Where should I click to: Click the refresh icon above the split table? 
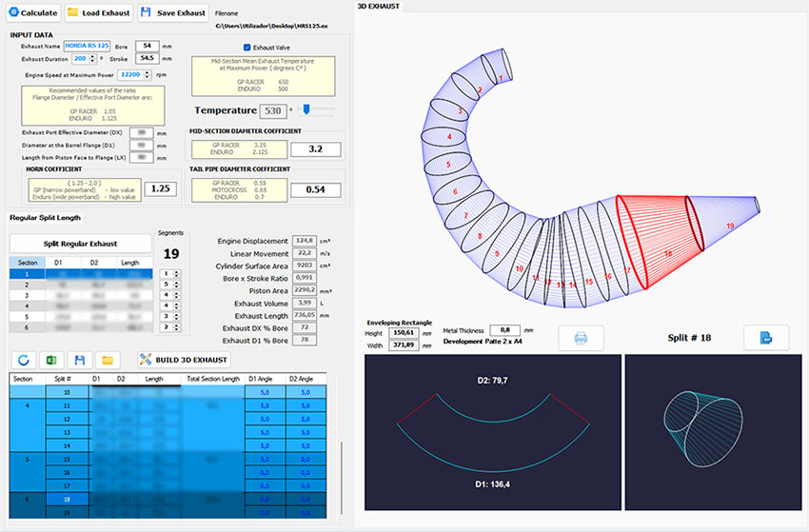[x=22, y=360]
